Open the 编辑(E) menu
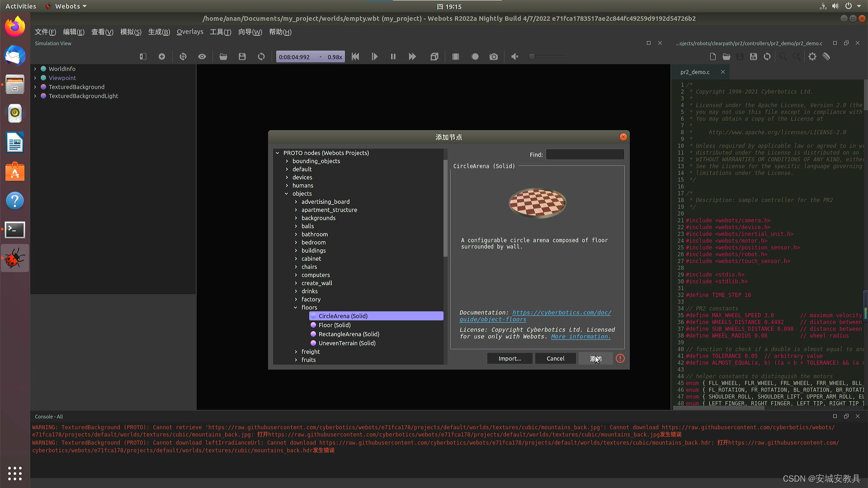 [x=74, y=32]
